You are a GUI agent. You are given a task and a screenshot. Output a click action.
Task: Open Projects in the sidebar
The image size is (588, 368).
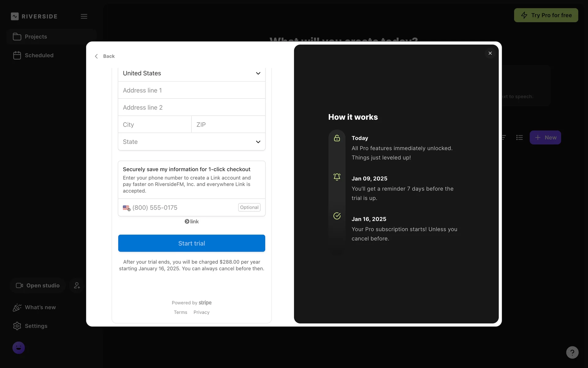point(36,37)
